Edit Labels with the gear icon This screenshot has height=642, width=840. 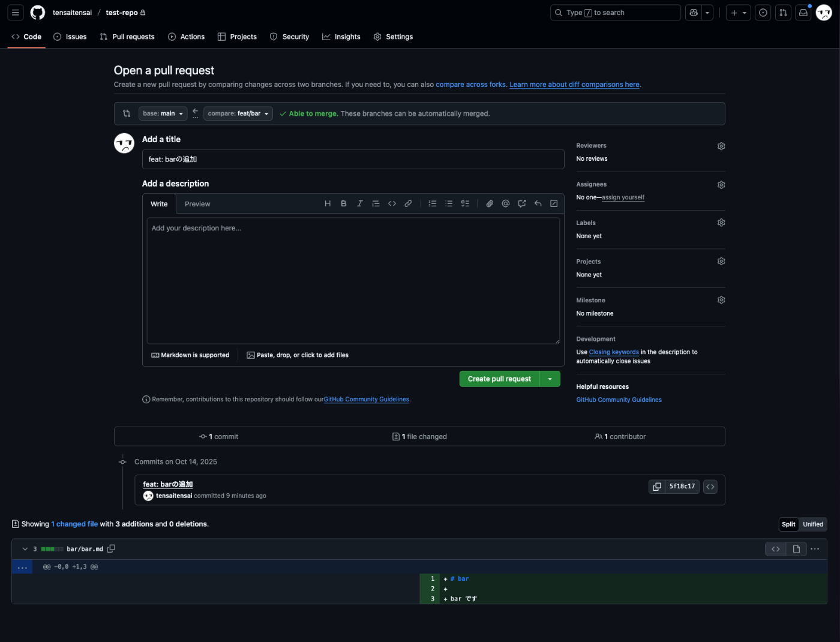[721, 223]
